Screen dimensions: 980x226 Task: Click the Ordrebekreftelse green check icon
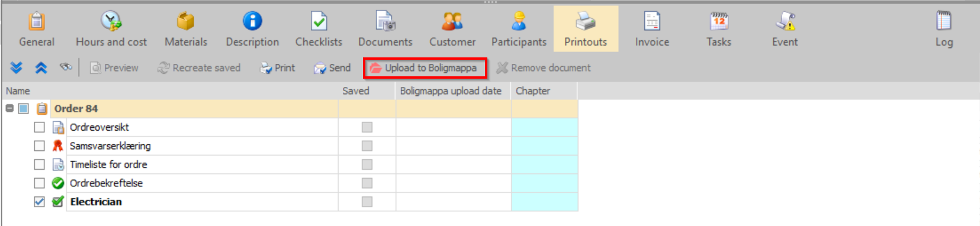58,183
